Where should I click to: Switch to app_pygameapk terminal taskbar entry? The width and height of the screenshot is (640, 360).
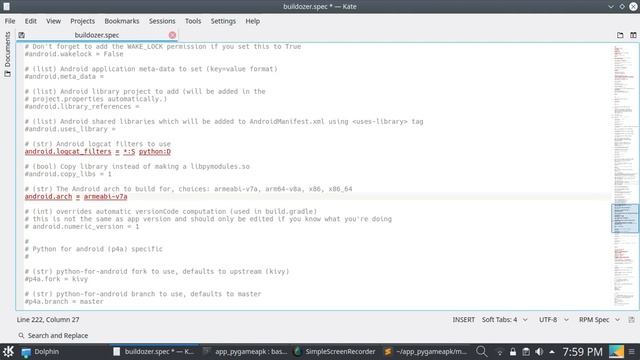(246, 351)
